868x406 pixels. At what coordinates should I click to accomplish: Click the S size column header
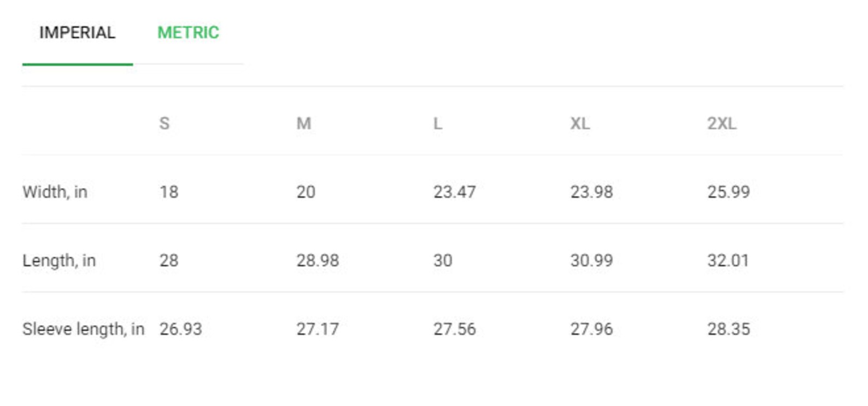click(164, 124)
